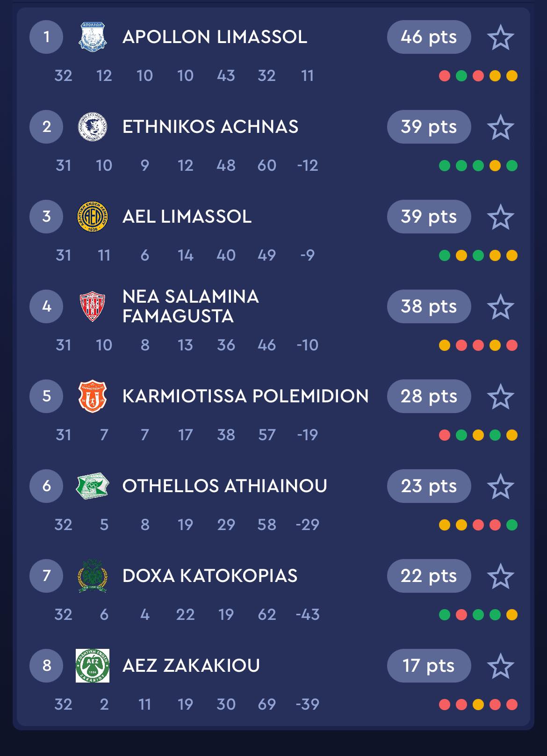
Task: Click the Apollon Limassol club crest
Action: [93, 36]
